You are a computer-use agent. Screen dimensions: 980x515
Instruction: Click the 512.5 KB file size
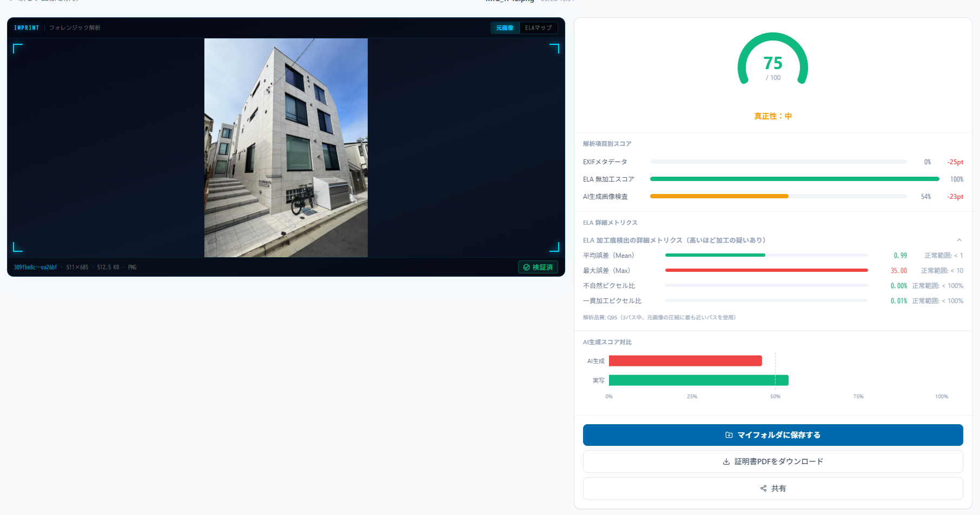(108, 267)
